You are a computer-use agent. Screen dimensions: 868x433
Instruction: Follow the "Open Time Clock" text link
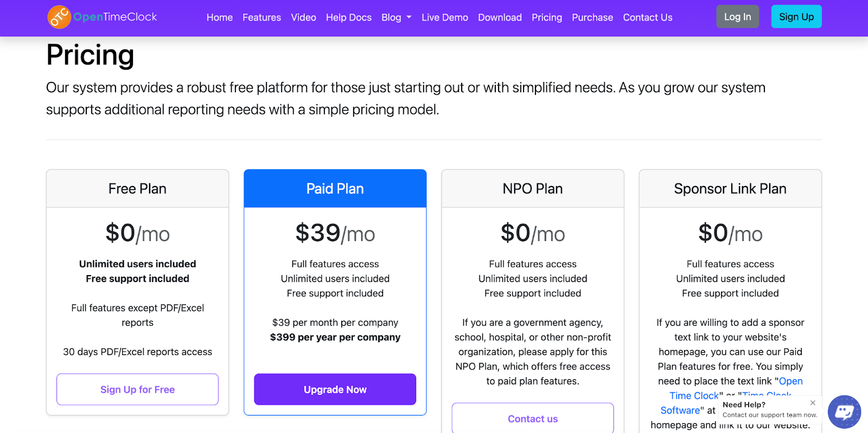coord(790,381)
